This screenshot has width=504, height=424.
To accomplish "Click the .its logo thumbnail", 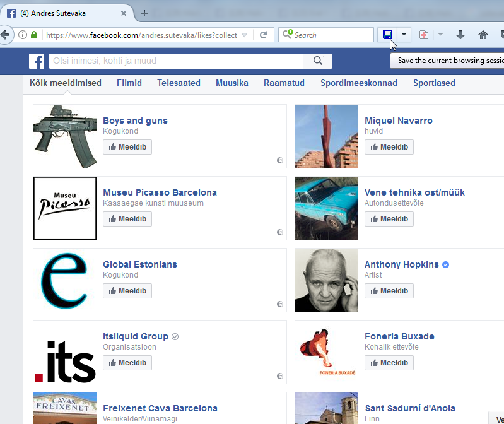I will click(x=65, y=352).
